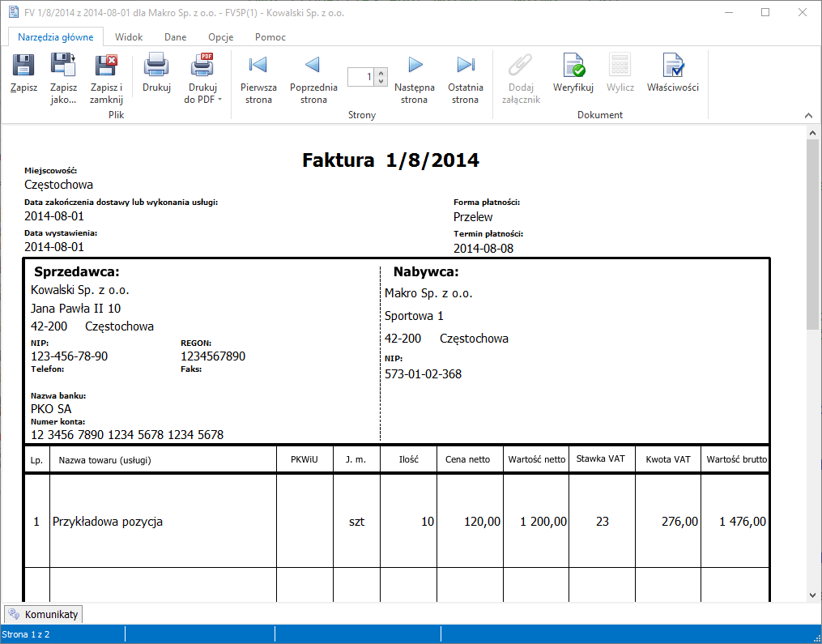Screen dimensions: 822x644
Task: Go to Poprzednia strona
Action: 313,66
